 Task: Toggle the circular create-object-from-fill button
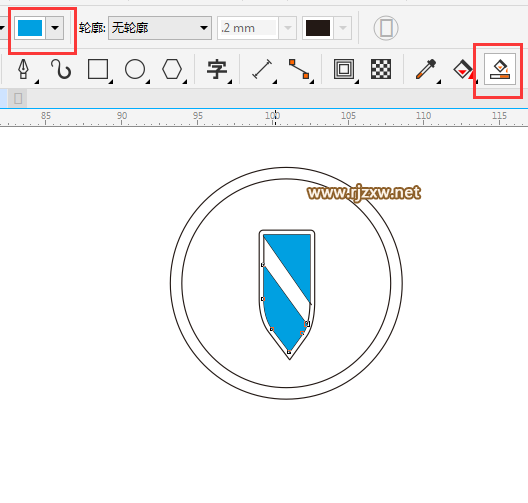[x=386, y=28]
